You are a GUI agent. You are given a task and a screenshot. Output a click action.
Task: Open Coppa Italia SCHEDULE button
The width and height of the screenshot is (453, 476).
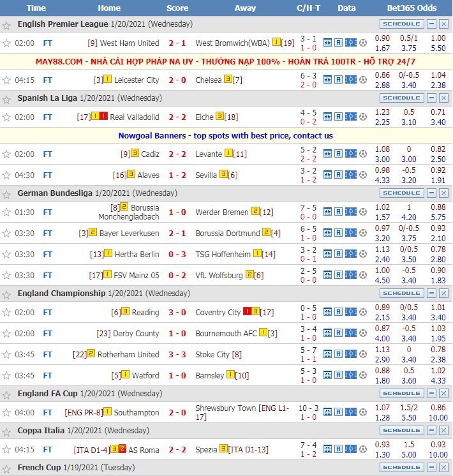click(x=402, y=431)
